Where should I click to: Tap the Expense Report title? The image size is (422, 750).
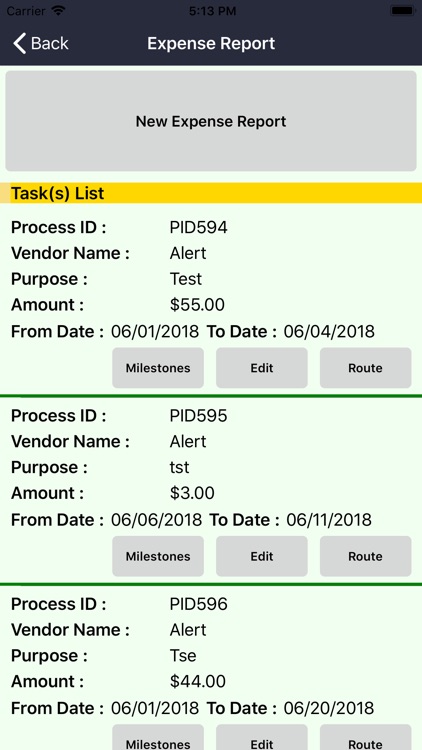coord(211,44)
